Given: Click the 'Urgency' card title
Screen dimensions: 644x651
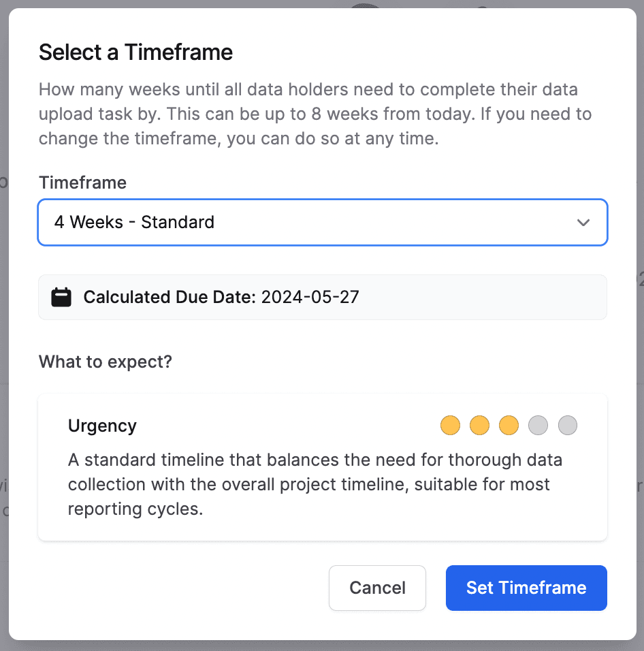Looking at the screenshot, I should coord(102,426).
